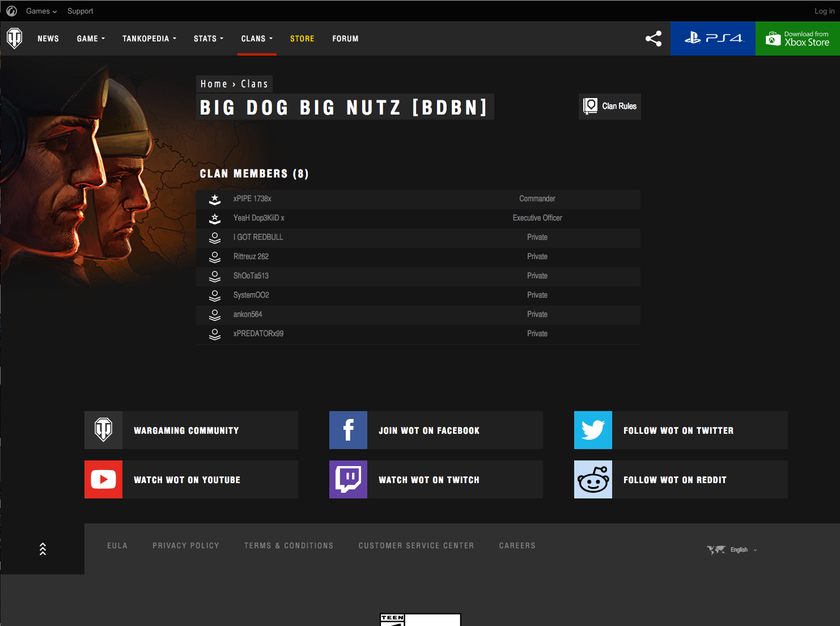840x626 pixels.
Task: Open Support in the top bar
Action: tap(80, 11)
